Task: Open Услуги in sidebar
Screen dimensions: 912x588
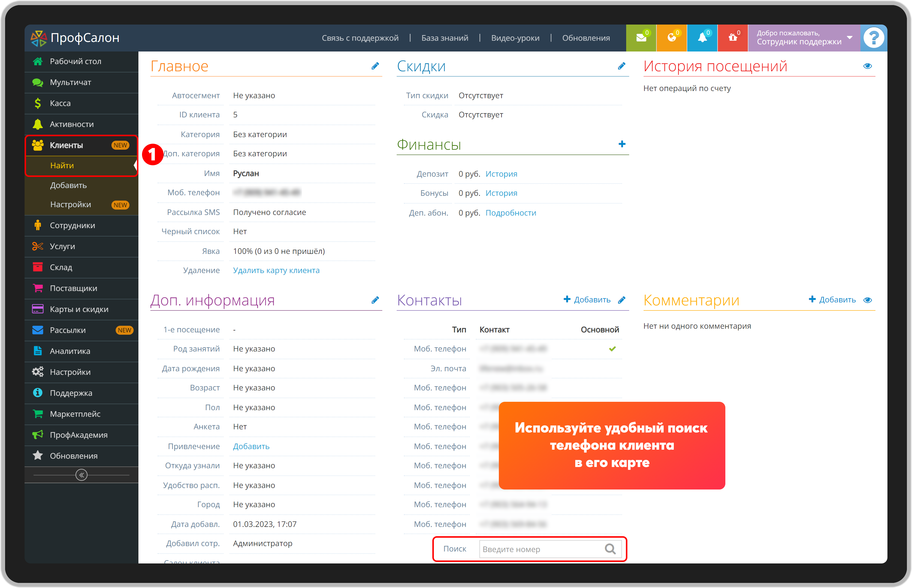Action: (81, 247)
